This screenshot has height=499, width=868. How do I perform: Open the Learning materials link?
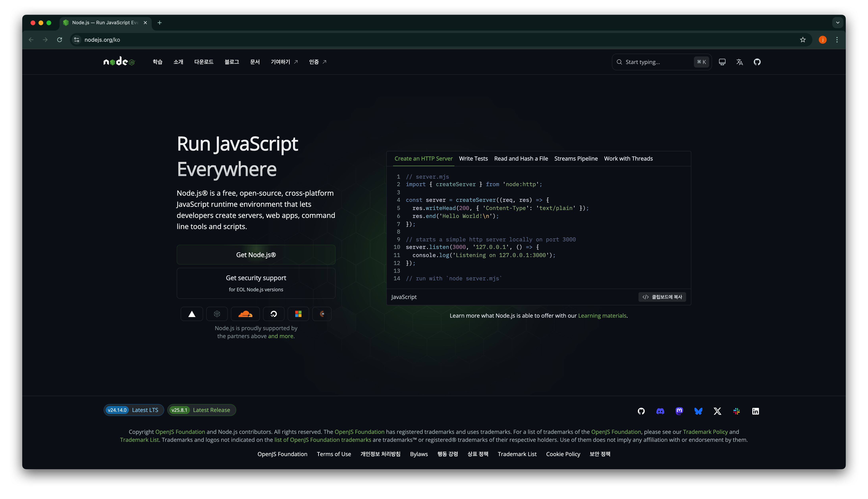click(x=602, y=316)
